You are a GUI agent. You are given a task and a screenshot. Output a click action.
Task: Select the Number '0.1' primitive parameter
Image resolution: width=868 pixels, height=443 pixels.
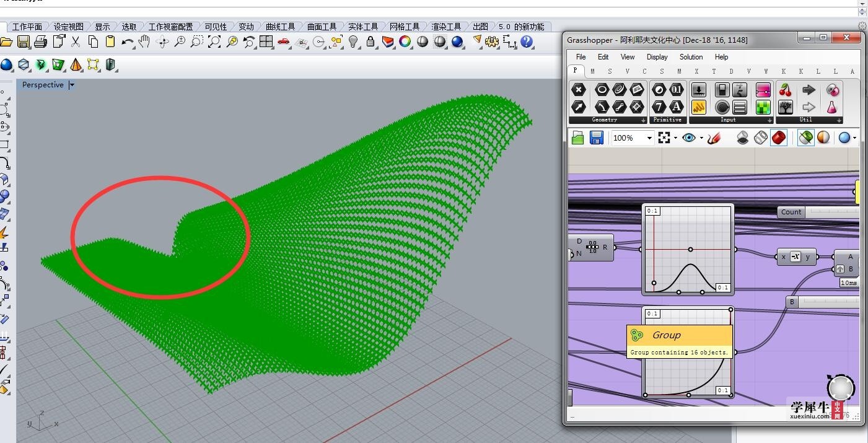pos(677,90)
